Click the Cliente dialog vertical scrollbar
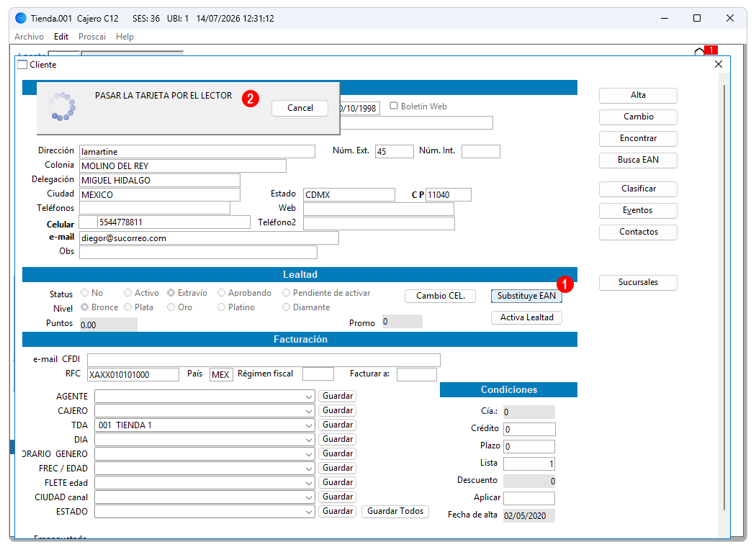 click(x=724, y=297)
